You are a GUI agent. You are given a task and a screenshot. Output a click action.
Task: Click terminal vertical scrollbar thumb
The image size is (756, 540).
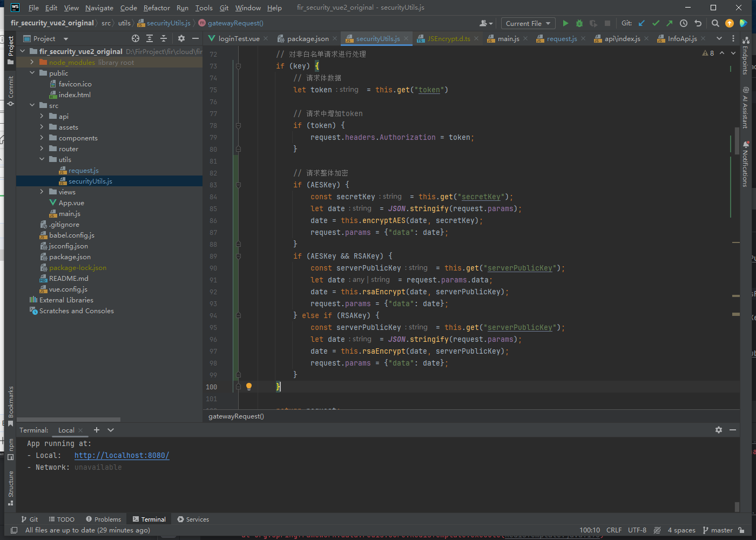(737, 507)
